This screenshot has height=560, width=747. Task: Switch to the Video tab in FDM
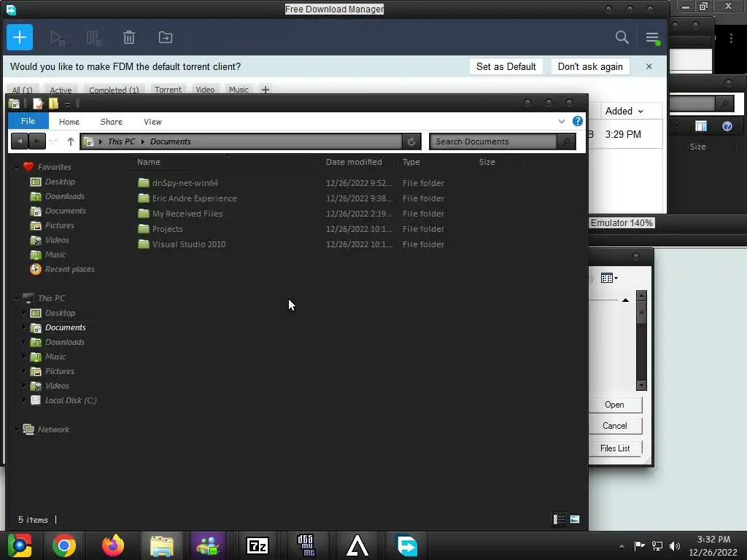coord(205,90)
